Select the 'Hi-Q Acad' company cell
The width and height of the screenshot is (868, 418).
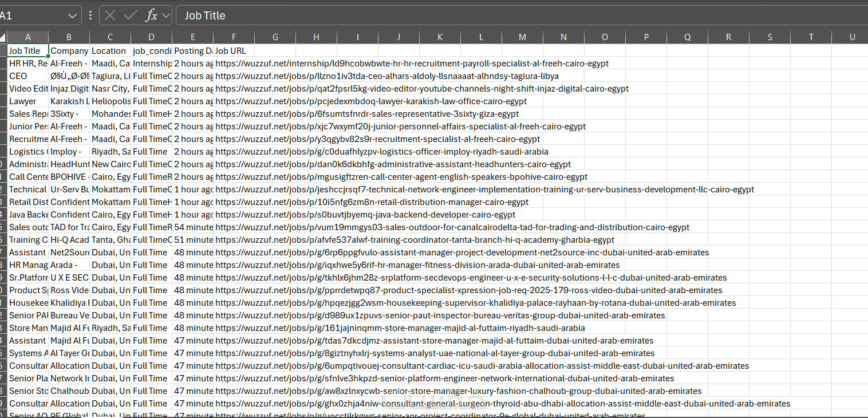(x=69, y=239)
